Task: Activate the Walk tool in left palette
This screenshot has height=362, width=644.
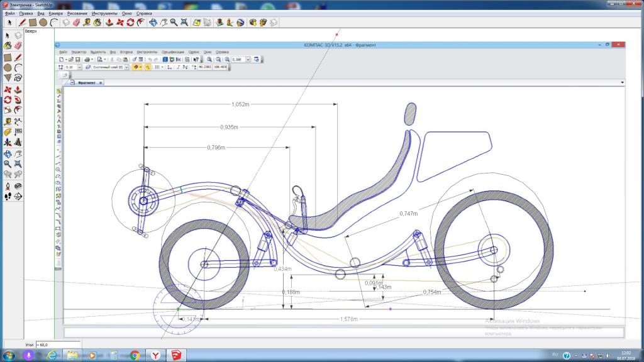Action: [8, 196]
